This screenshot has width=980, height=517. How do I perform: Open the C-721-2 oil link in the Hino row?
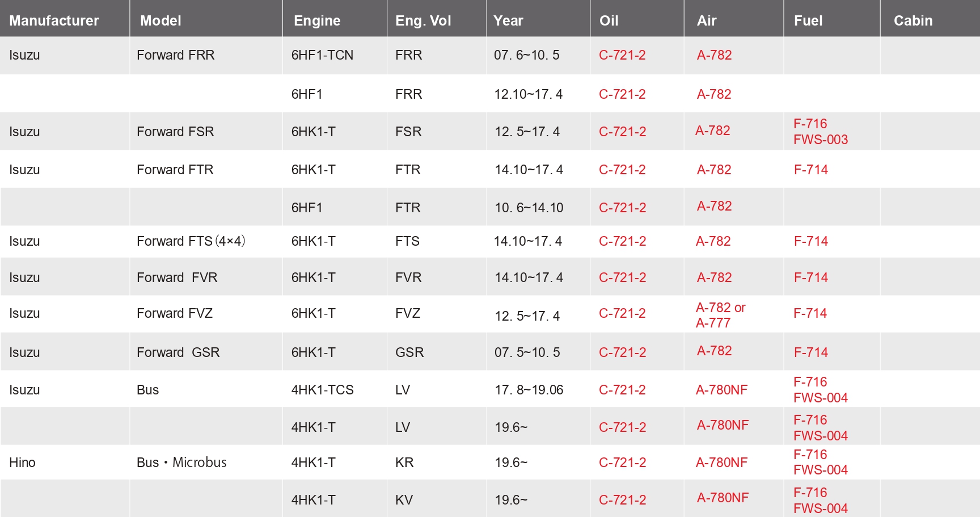click(622, 463)
